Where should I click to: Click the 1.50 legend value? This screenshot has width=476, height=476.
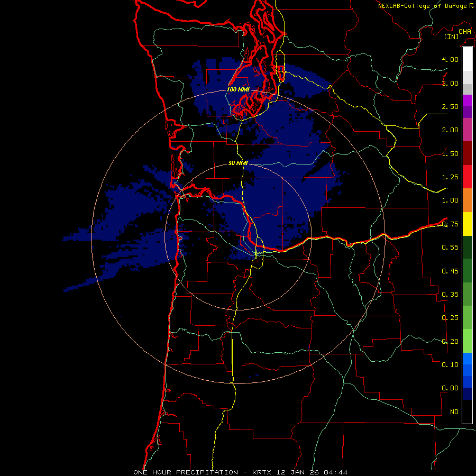[450, 153]
